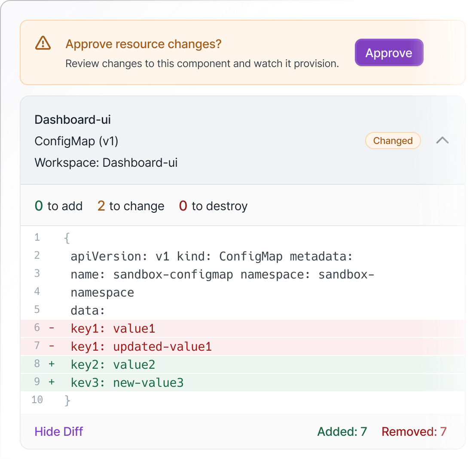
Task: Hide the diff via Hide Diff link
Action: tap(59, 431)
